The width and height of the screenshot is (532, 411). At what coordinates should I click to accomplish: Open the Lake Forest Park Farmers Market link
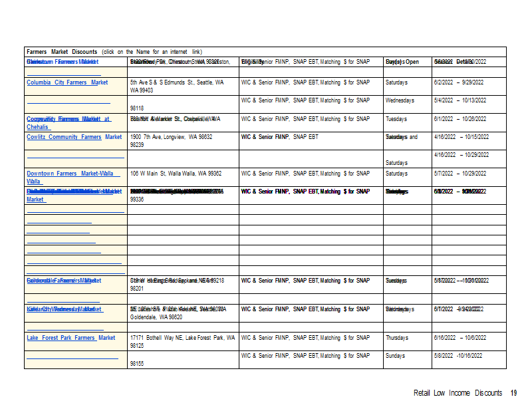71,338
